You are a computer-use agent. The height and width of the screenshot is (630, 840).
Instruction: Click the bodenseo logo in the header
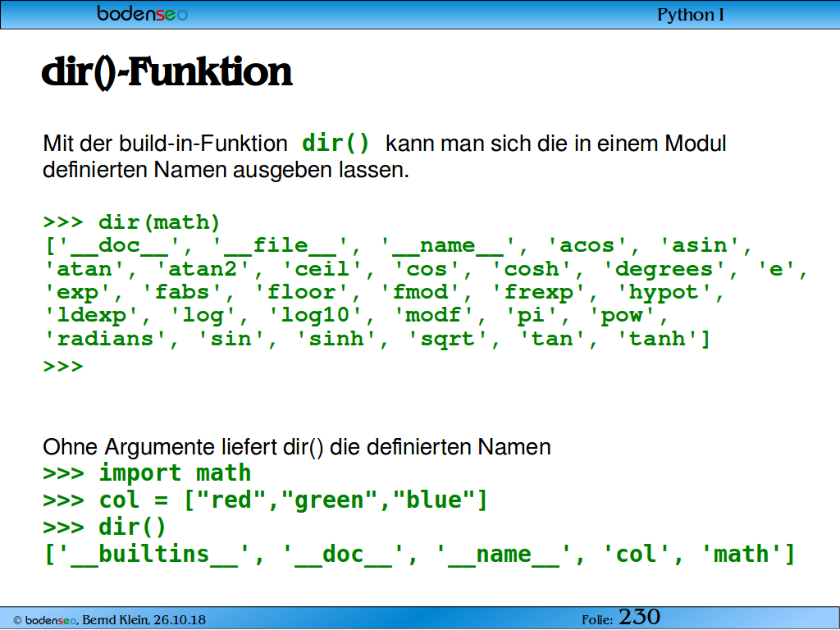142,13
